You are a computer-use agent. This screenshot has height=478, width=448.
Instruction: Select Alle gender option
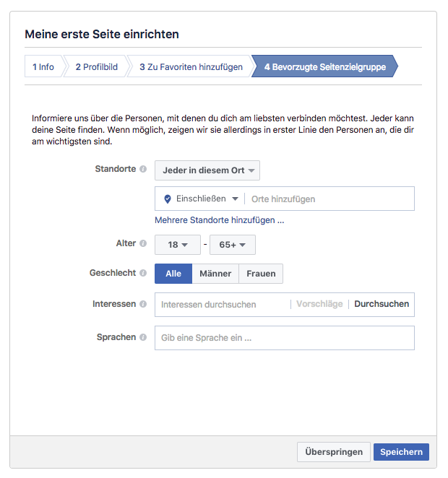pos(173,274)
